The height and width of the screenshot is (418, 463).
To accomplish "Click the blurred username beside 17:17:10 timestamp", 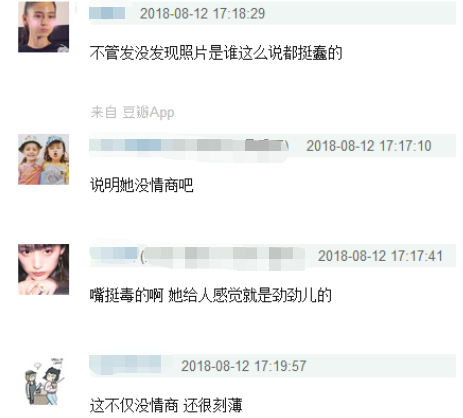I will (189, 146).
